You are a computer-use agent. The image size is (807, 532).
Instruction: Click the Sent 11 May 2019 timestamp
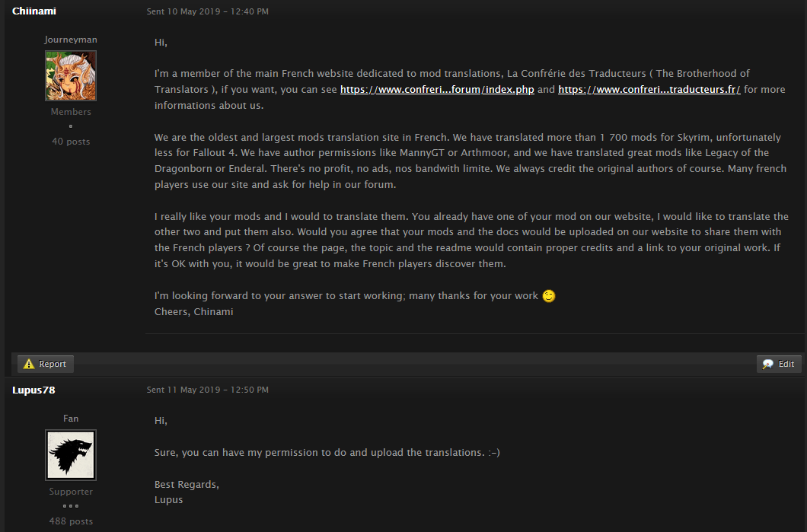(x=207, y=390)
